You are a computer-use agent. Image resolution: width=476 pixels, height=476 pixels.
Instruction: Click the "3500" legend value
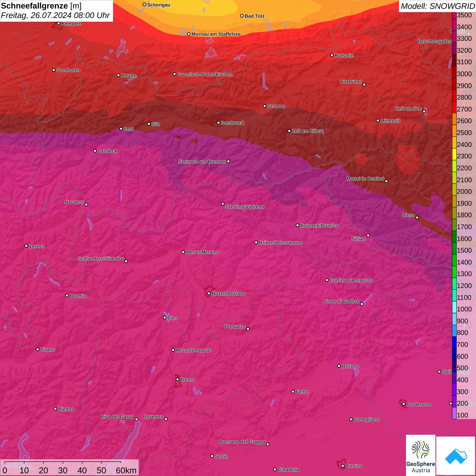coord(464,15)
